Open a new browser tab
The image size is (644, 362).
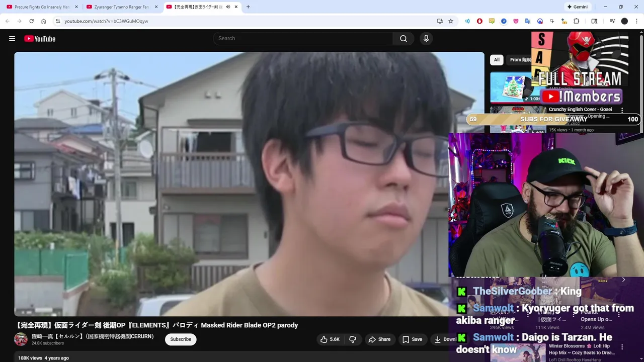(x=248, y=7)
